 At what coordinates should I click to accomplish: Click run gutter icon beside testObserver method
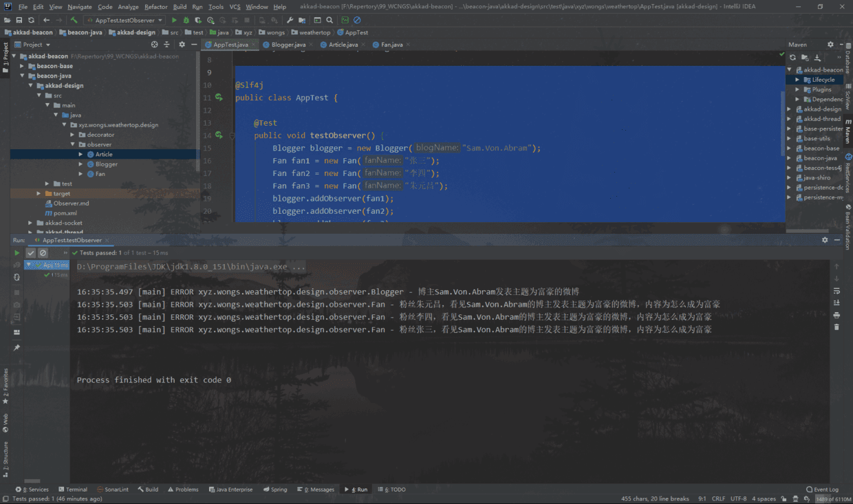[219, 135]
